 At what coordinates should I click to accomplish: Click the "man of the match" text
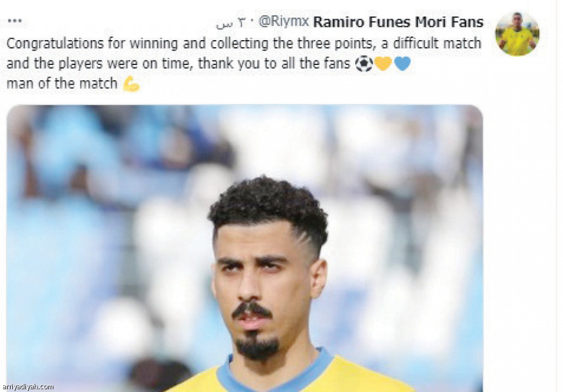pyautogui.click(x=62, y=84)
